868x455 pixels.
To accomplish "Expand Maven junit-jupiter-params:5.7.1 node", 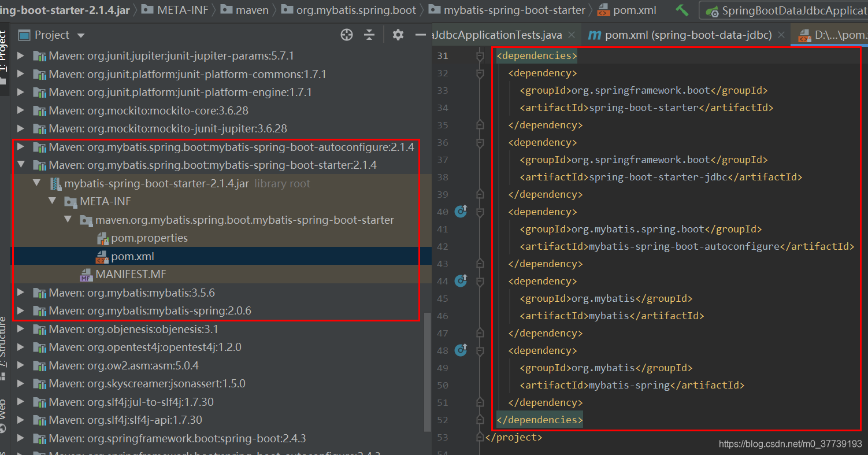I will tap(21, 56).
